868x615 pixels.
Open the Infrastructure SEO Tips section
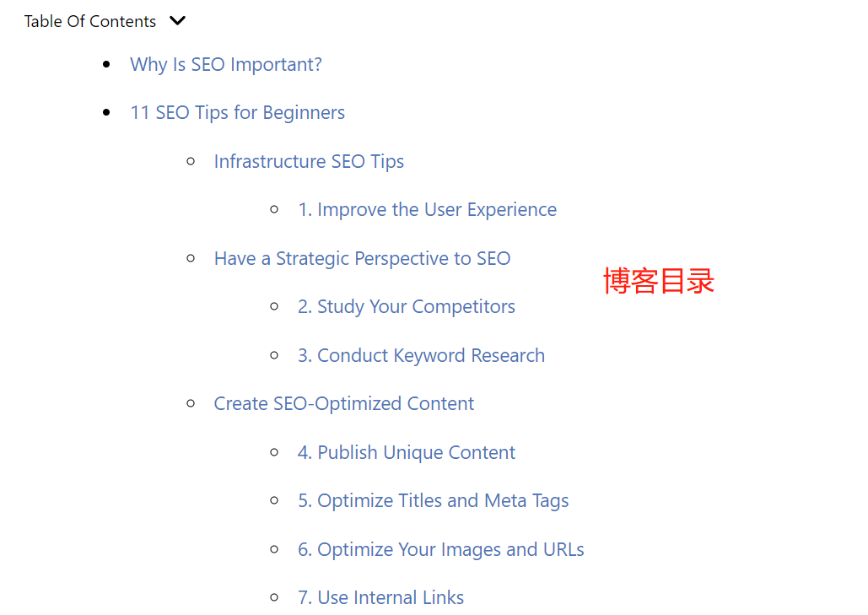(x=309, y=161)
